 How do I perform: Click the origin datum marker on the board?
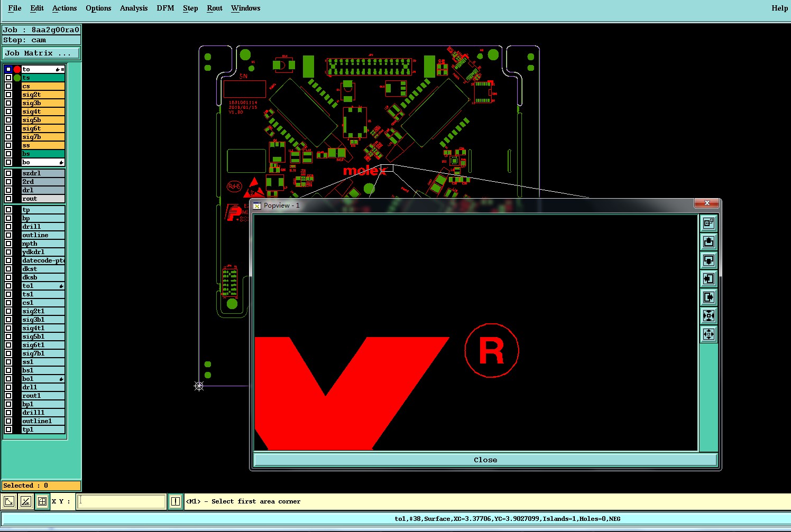pyautogui.click(x=199, y=386)
